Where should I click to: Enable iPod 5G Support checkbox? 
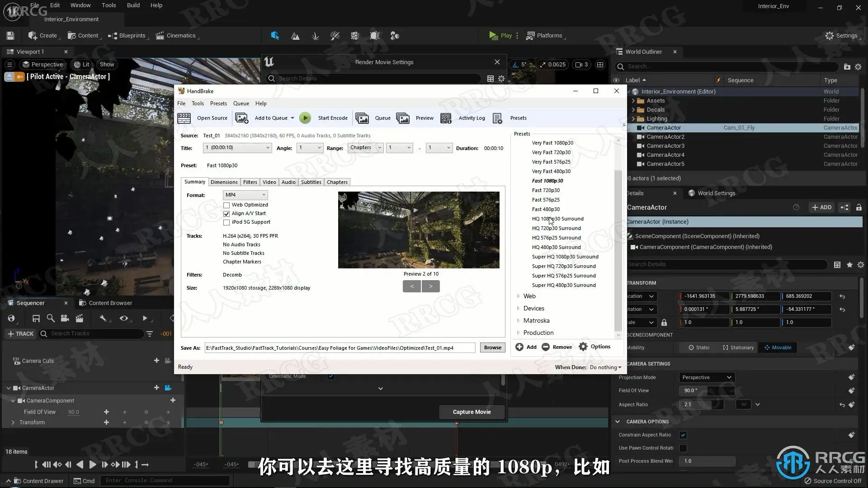[226, 222]
